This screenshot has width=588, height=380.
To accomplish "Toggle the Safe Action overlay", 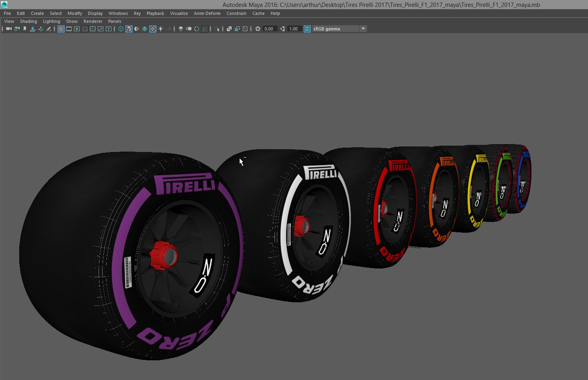I will pos(101,29).
